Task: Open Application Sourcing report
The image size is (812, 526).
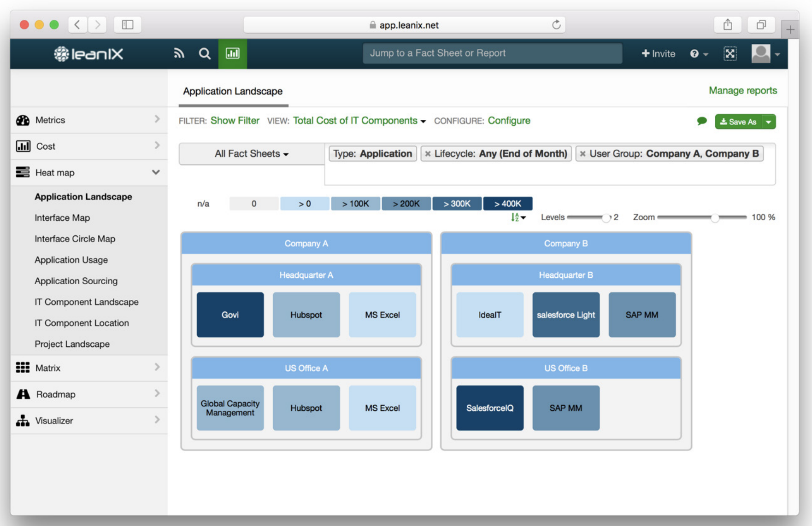Action: pyautogui.click(x=76, y=281)
